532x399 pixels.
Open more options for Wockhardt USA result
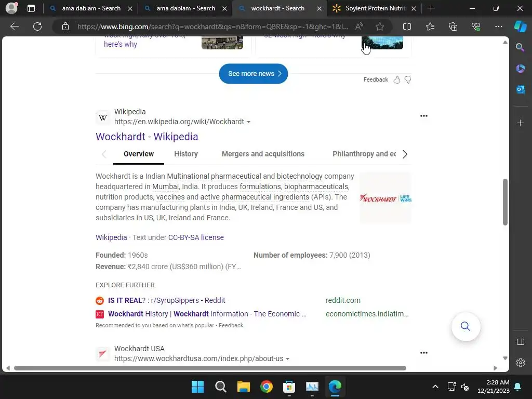[424, 353]
